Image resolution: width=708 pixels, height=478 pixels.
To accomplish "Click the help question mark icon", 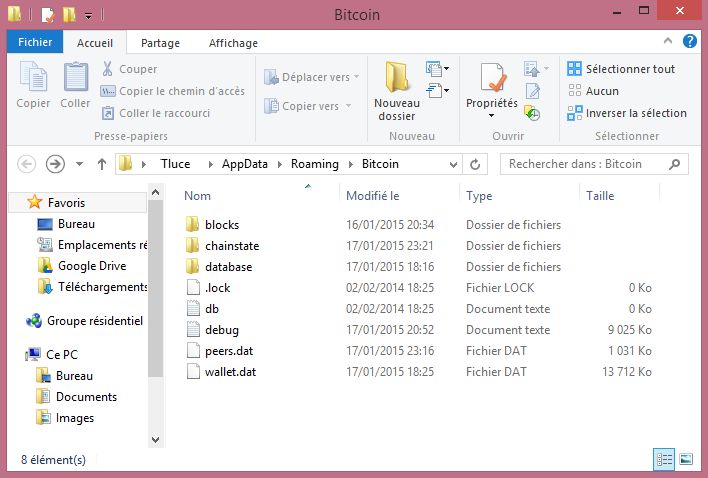I will pos(689,41).
